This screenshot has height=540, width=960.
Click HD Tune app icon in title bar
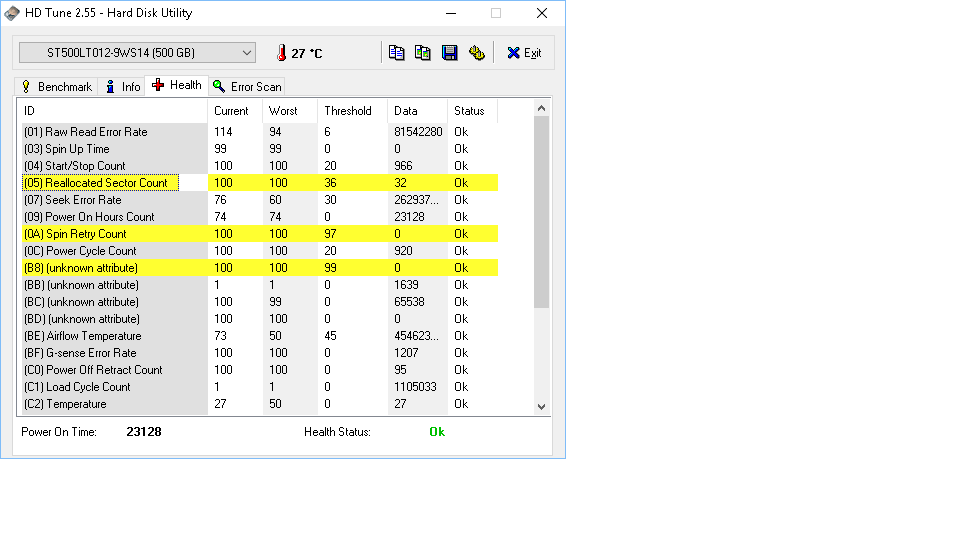tap(12, 13)
